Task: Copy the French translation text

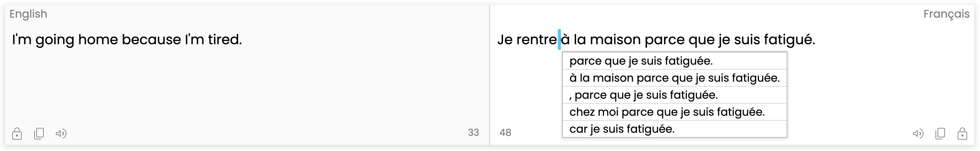Action: [940, 133]
